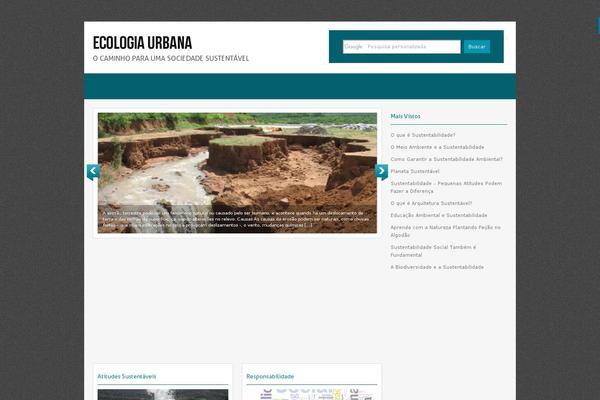Image resolution: width=600 pixels, height=400 pixels.
Task: Open the Atitudes Sustentáveis section heading
Action: coord(127,376)
